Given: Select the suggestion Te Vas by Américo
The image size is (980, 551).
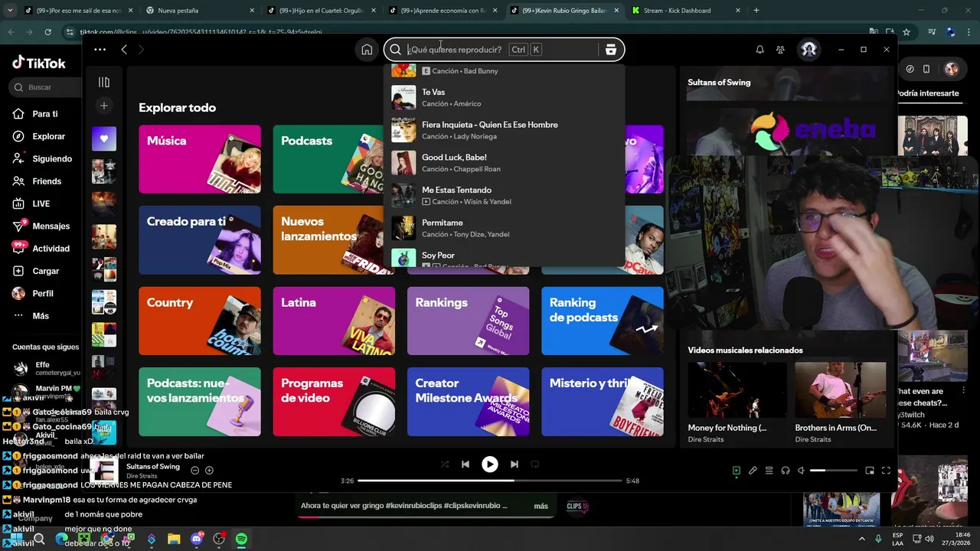Looking at the screenshot, I should pyautogui.click(x=505, y=97).
